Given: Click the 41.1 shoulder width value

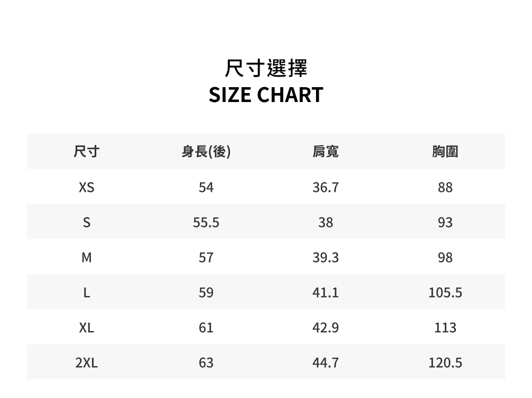Looking at the screenshot, I should point(326,293).
